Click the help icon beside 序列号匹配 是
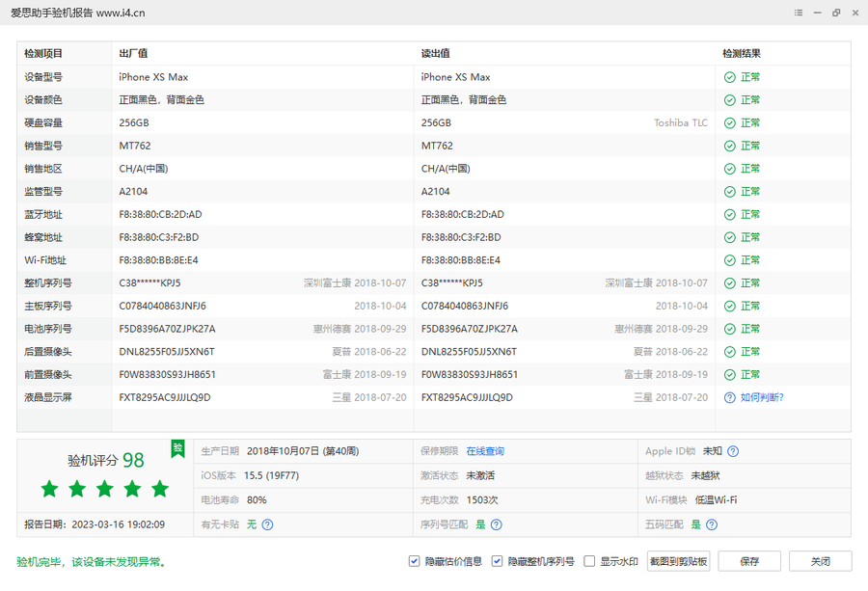The height and width of the screenshot is (591, 868). (x=497, y=524)
